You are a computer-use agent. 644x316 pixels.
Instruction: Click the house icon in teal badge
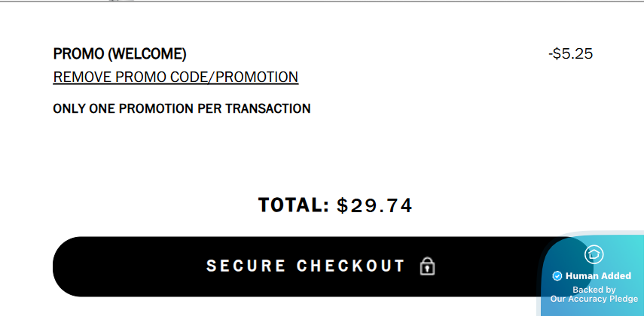(594, 254)
